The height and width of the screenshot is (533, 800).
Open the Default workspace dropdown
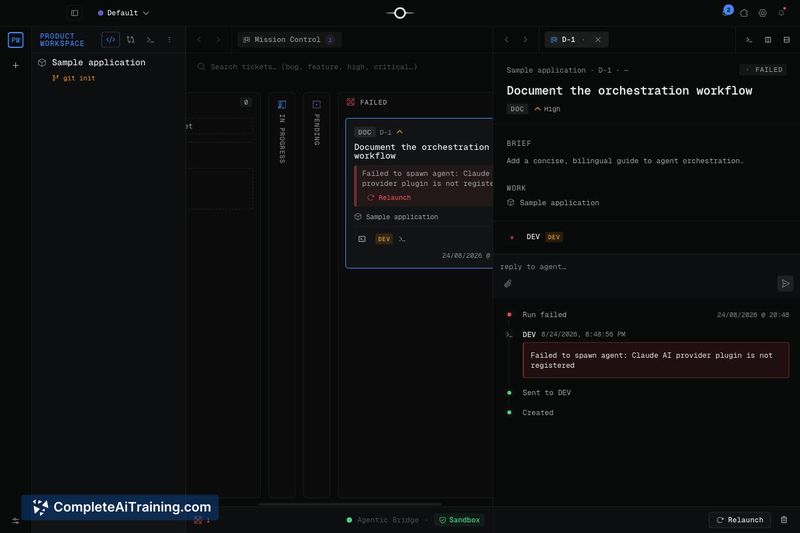pyautogui.click(x=123, y=13)
